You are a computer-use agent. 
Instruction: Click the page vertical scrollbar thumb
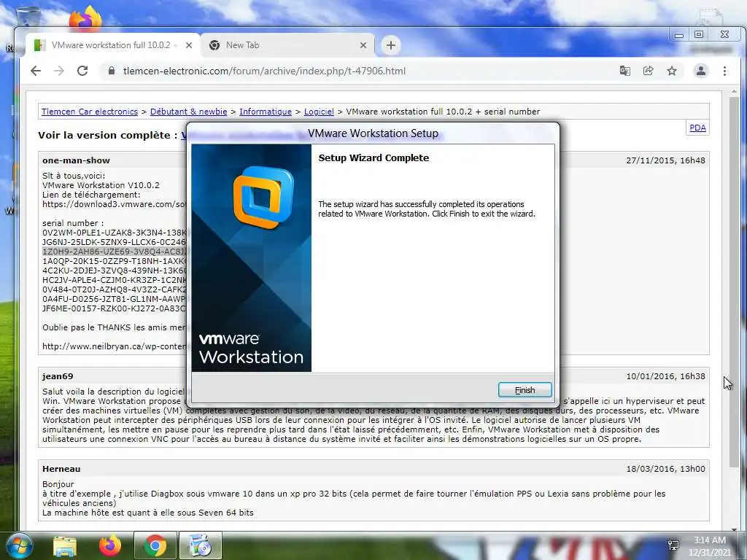pos(734,282)
